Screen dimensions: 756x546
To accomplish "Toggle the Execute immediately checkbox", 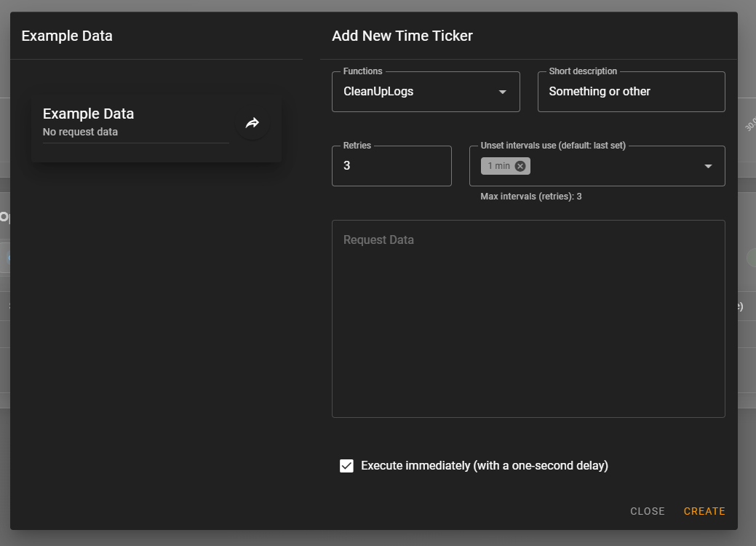I will pos(347,466).
